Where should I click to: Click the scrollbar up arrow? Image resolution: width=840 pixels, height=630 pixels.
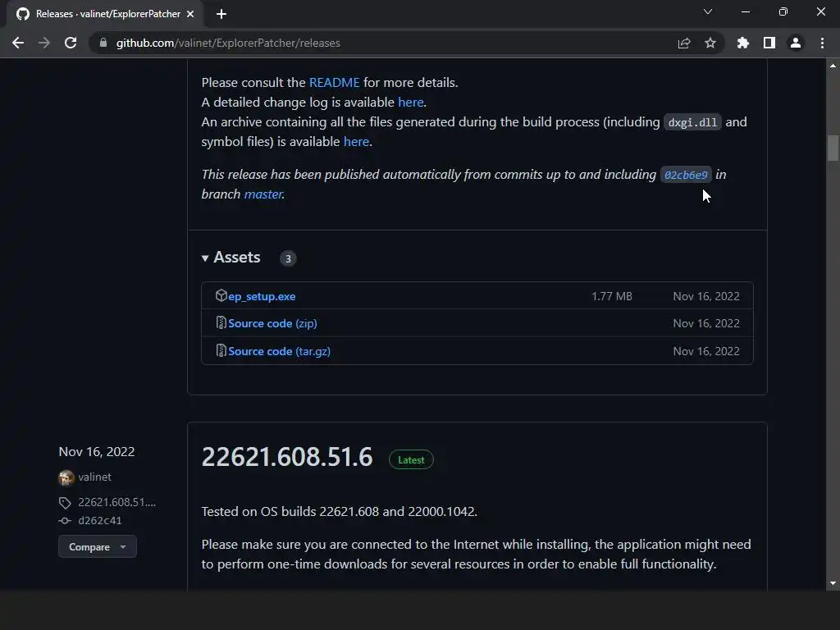(833, 66)
